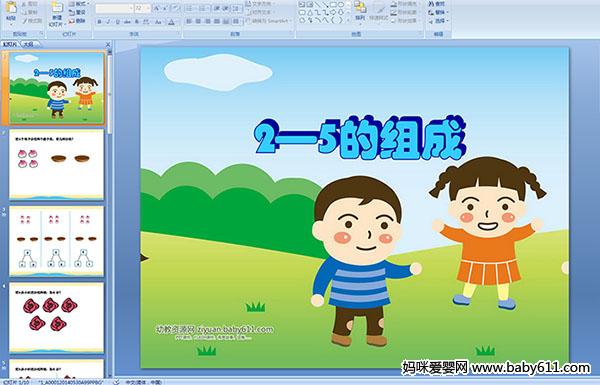Open paragraph group dialog launcher

click(292, 34)
